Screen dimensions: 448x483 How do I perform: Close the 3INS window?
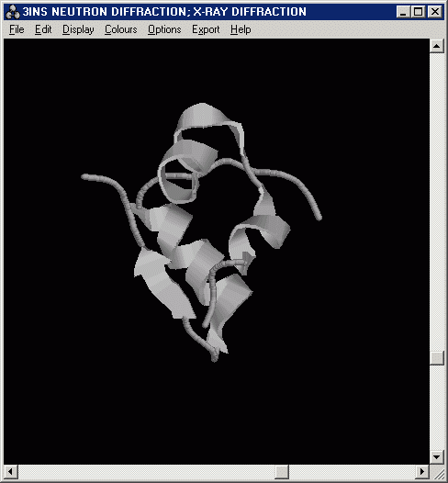435,12
